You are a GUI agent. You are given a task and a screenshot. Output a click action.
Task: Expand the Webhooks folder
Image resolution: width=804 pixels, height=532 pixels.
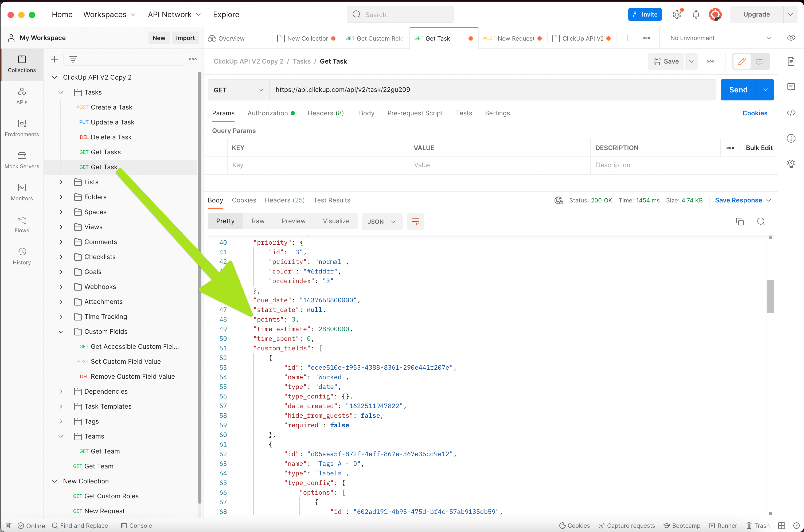pyautogui.click(x=61, y=287)
